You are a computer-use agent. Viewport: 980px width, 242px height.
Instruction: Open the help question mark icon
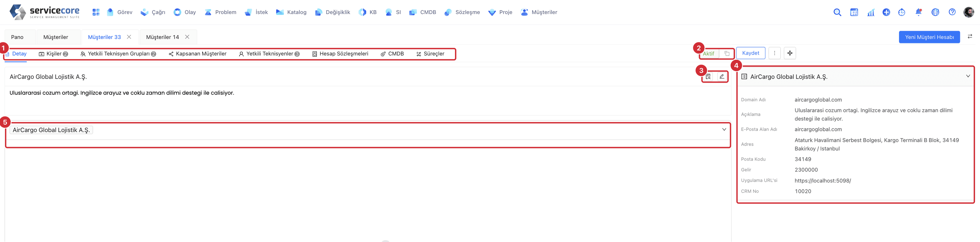[x=952, y=12]
